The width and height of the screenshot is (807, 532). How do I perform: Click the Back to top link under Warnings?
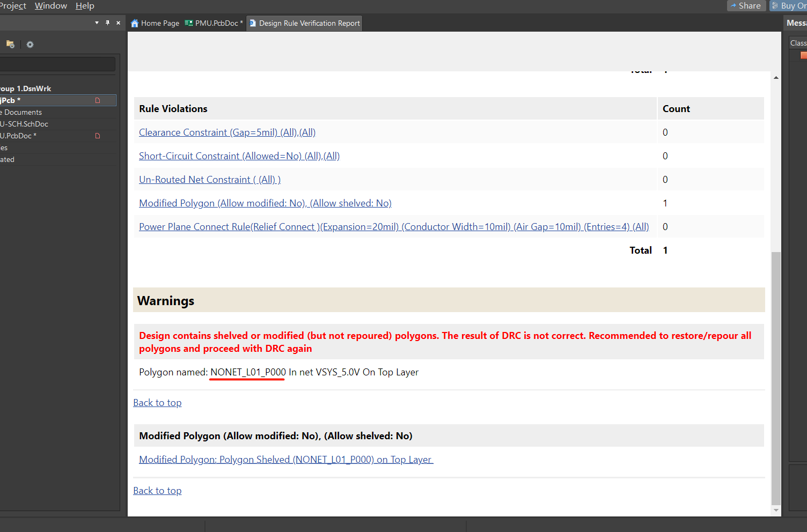157,403
